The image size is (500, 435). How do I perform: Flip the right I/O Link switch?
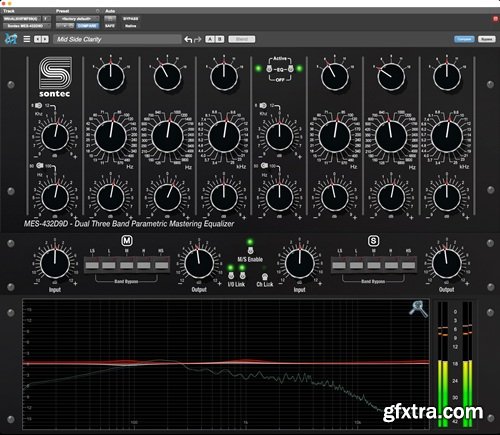pos(242,275)
